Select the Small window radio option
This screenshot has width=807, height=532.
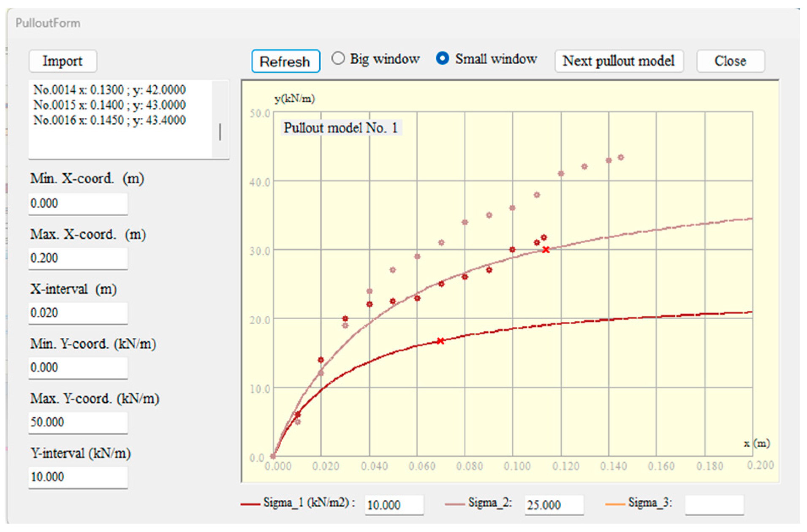pyautogui.click(x=442, y=58)
